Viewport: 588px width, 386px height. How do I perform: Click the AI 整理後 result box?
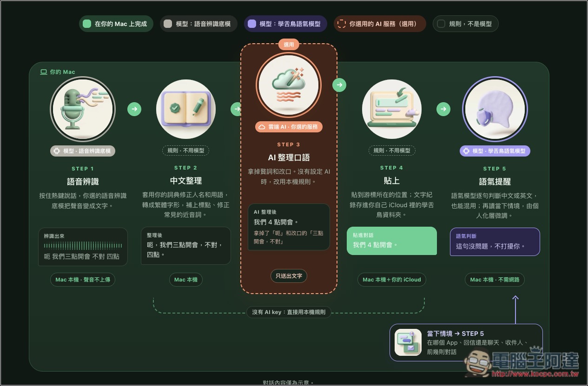(289, 227)
